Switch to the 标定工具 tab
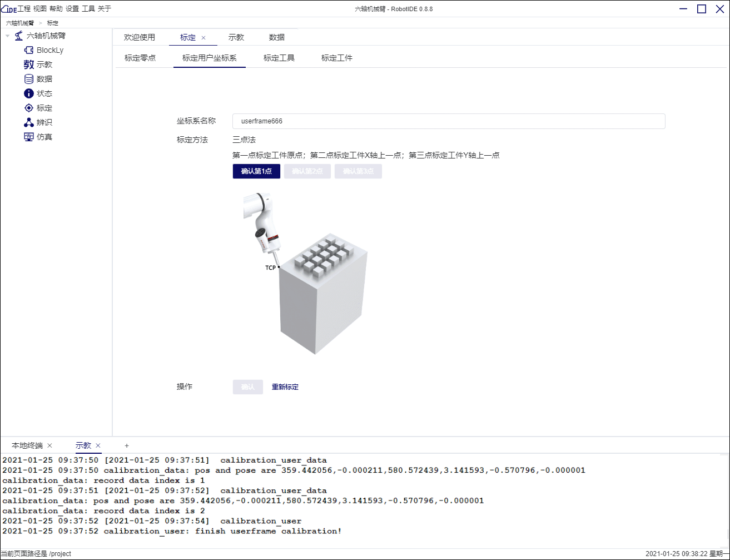The width and height of the screenshot is (730, 560). click(280, 57)
